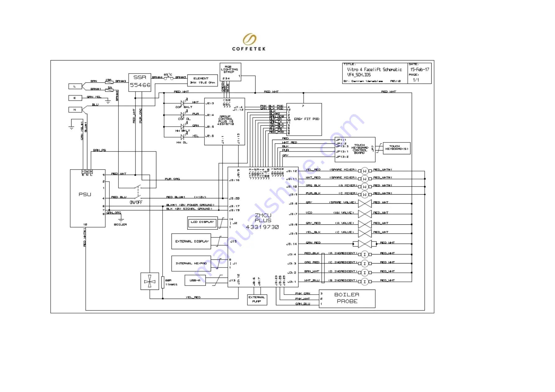
Task: Select the ELEMENT 3kW 19.2 Ohm block
Action: (203, 80)
